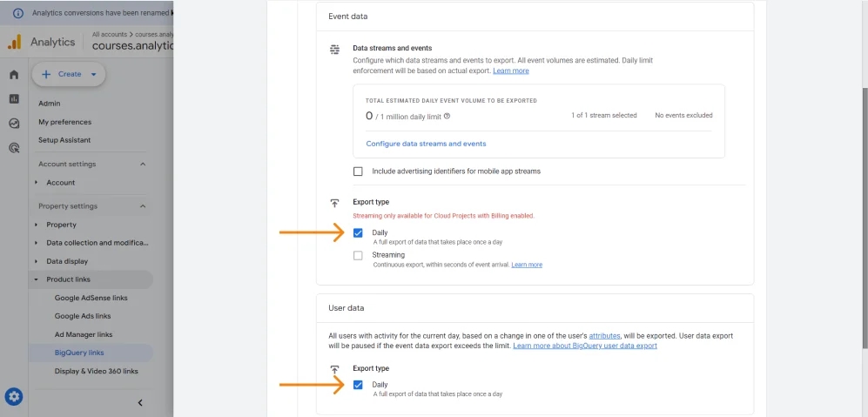Expand the Property tree item
The image size is (868, 417).
37,225
